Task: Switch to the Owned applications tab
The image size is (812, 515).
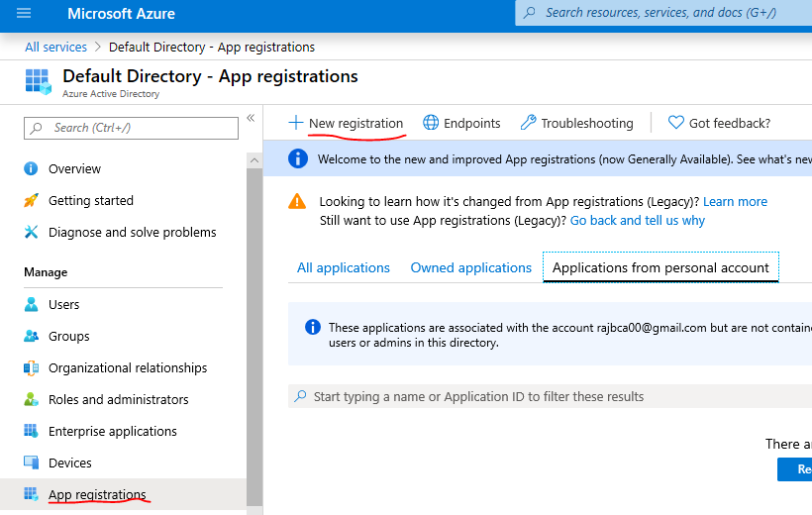Action: (471, 267)
